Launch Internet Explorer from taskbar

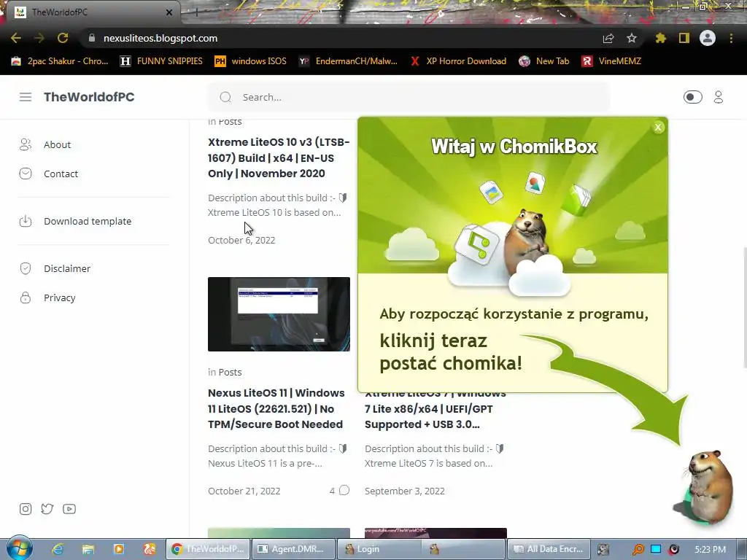tap(58, 549)
